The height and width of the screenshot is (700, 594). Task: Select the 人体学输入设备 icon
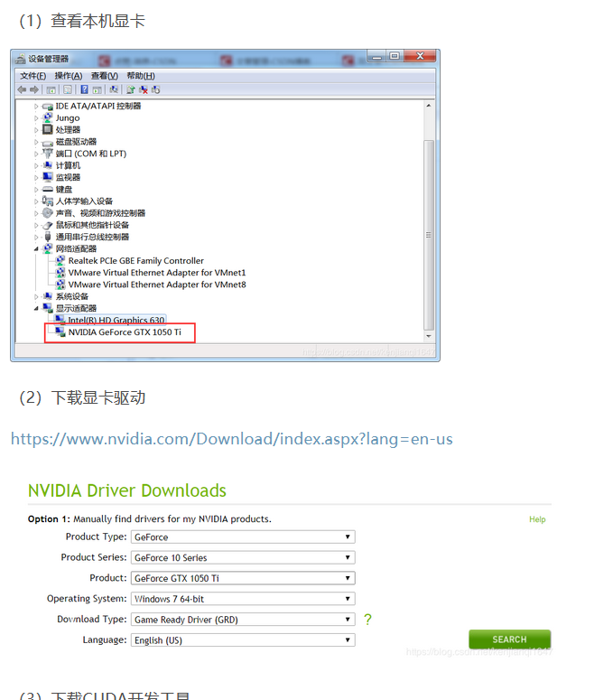pos(48,201)
